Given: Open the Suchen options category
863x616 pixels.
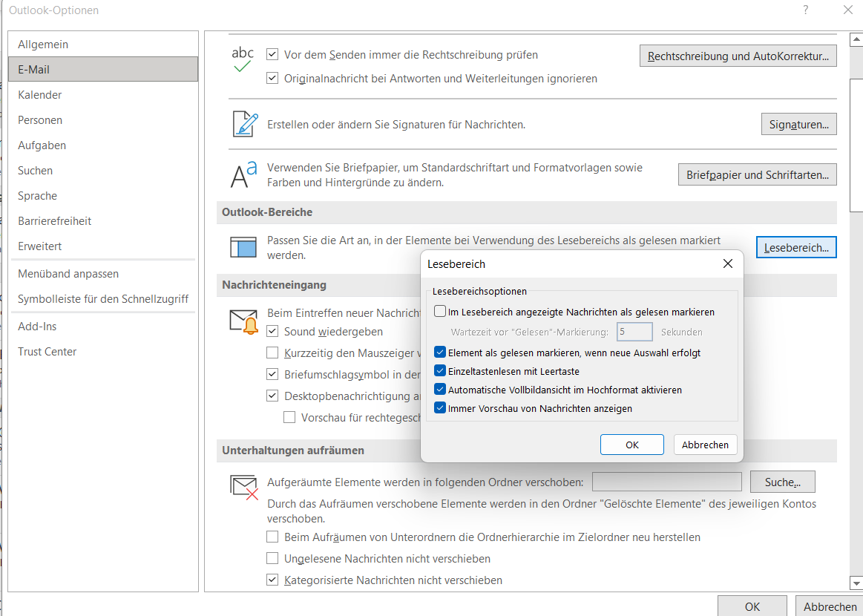Looking at the screenshot, I should point(103,171).
